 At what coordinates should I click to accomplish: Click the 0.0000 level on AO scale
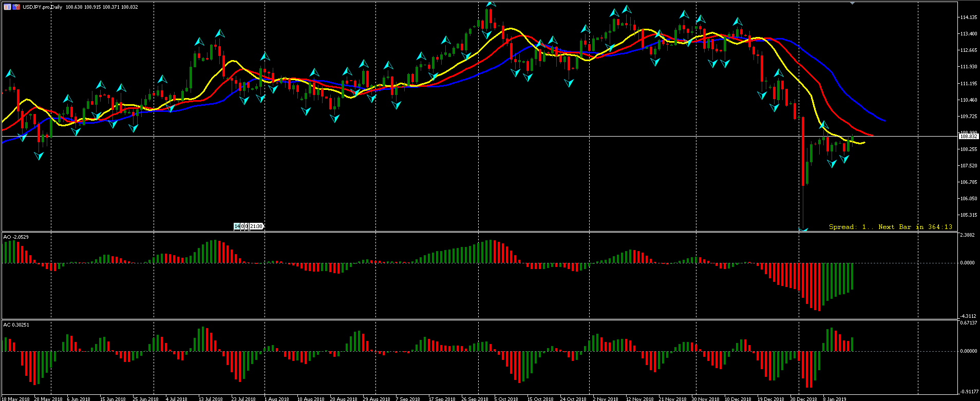[x=967, y=263]
